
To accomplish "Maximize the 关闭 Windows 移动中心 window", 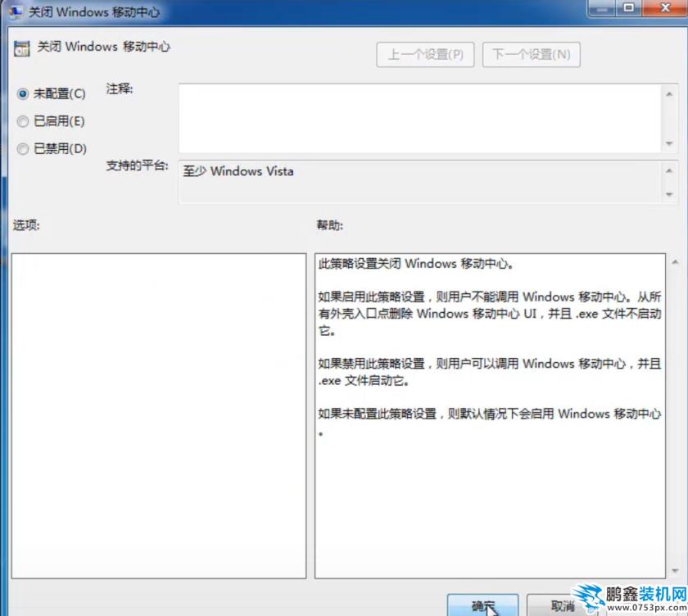I will point(629,8).
